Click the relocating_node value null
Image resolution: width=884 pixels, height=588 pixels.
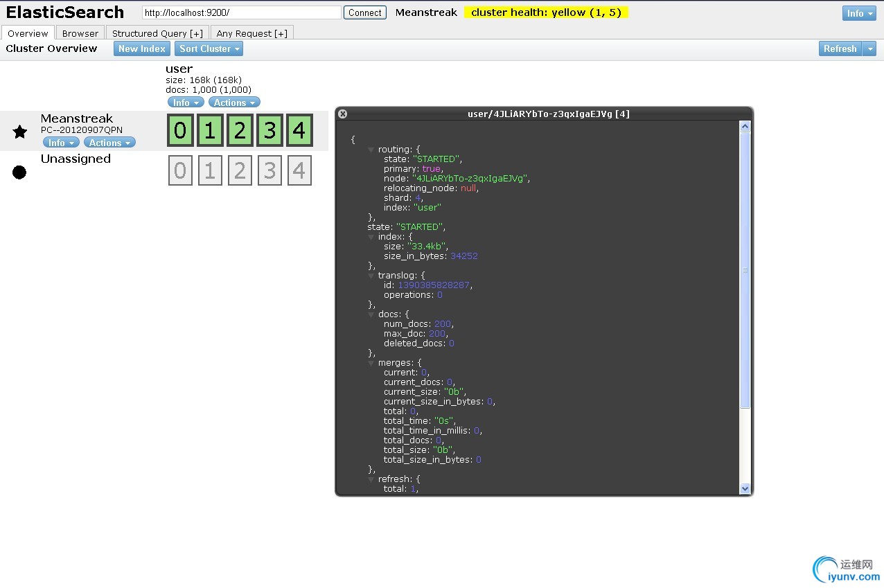(x=468, y=188)
